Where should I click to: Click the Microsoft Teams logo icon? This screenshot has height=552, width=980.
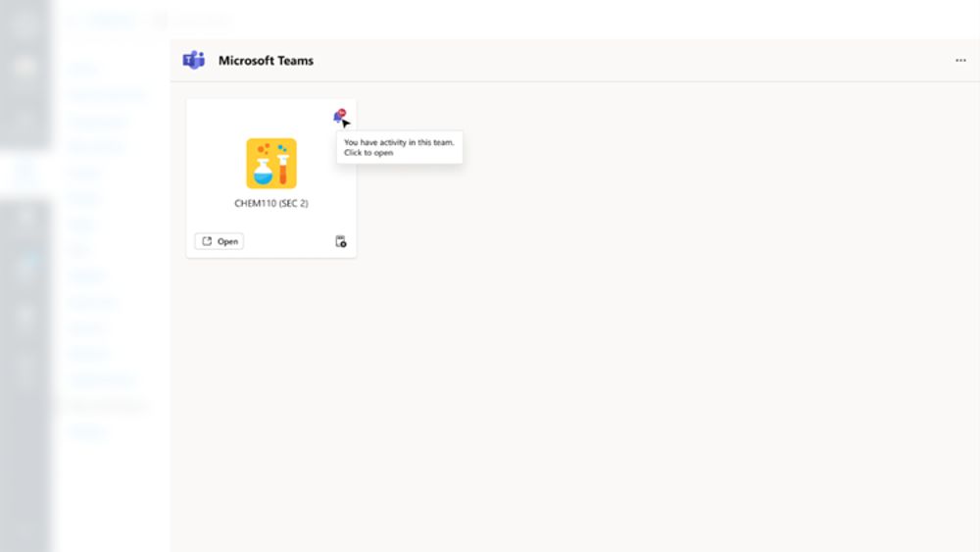tap(193, 61)
